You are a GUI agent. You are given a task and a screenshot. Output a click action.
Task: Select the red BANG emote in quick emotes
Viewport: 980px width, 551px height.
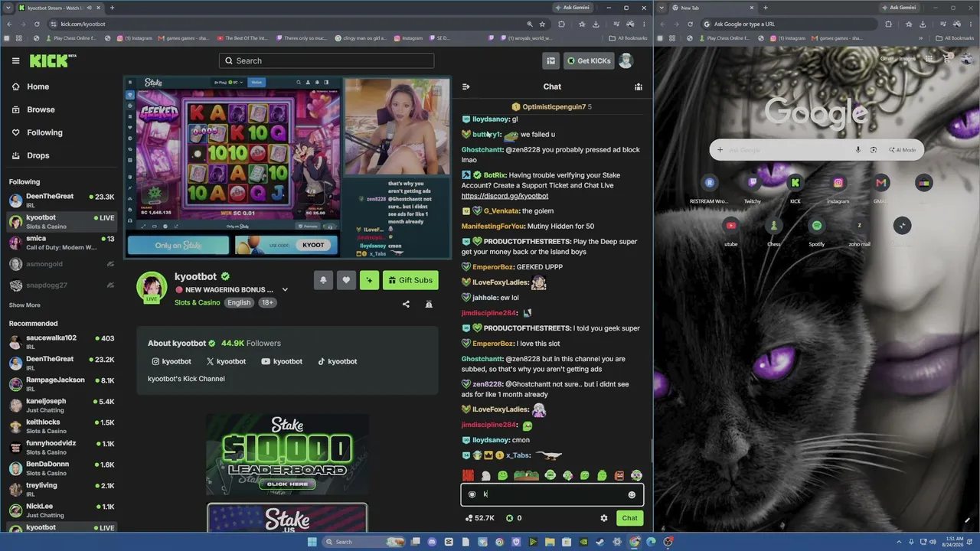pos(468,475)
